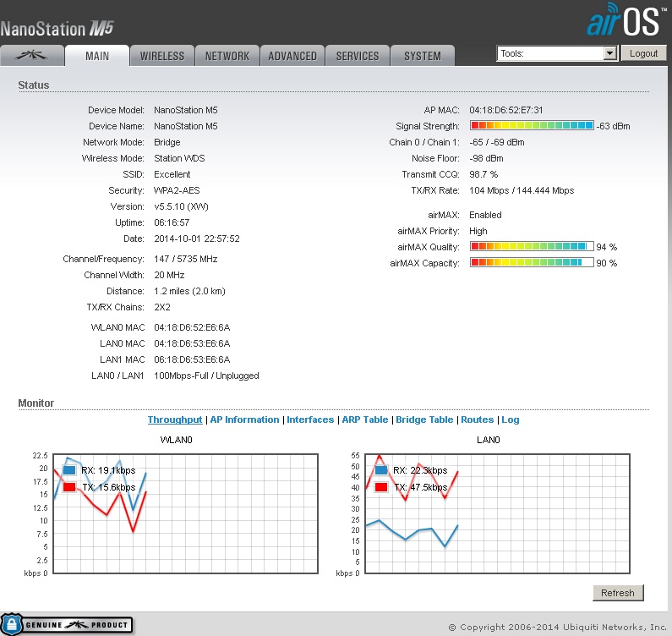Click the LAN0 red TX legend swatch
This screenshot has height=636, width=672.
pyautogui.click(x=381, y=487)
